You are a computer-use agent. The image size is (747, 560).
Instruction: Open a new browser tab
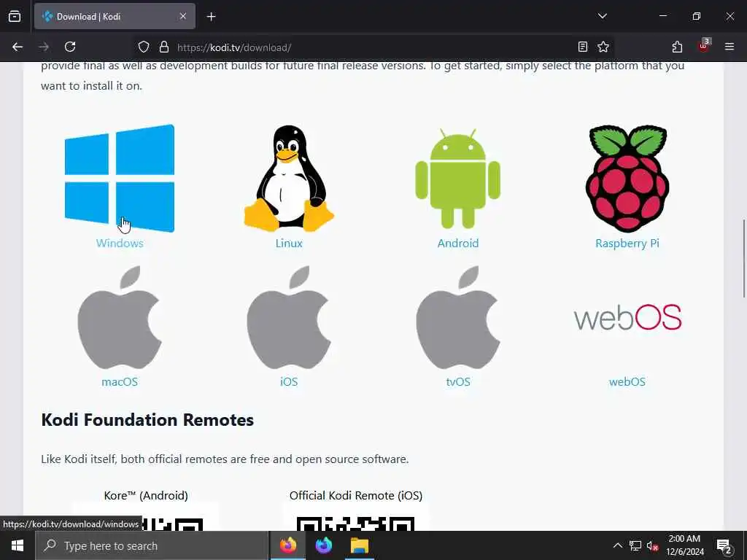coord(212,17)
